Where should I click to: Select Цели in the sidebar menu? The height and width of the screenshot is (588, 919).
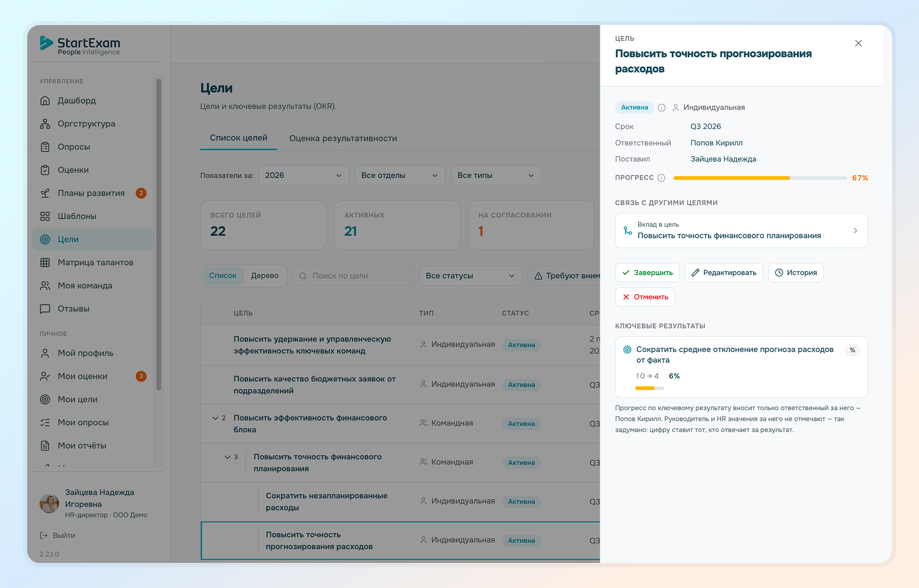pyautogui.click(x=93, y=239)
